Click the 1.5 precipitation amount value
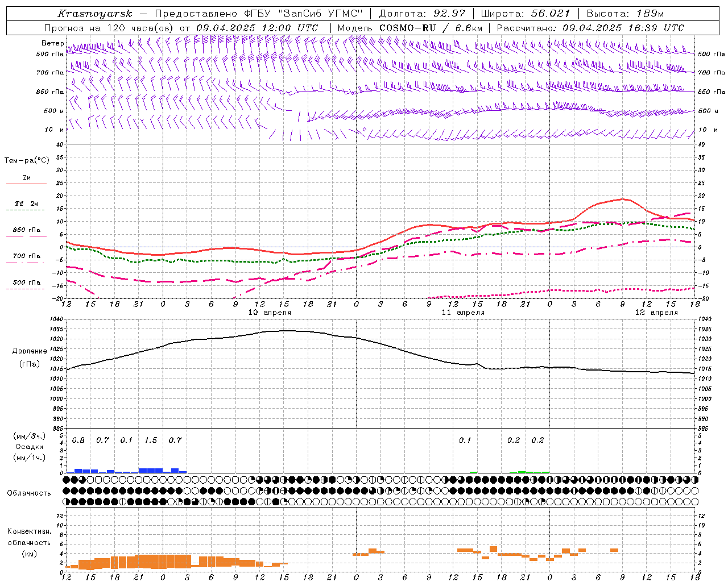Viewport: 728px width, 582px height. (x=151, y=440)
